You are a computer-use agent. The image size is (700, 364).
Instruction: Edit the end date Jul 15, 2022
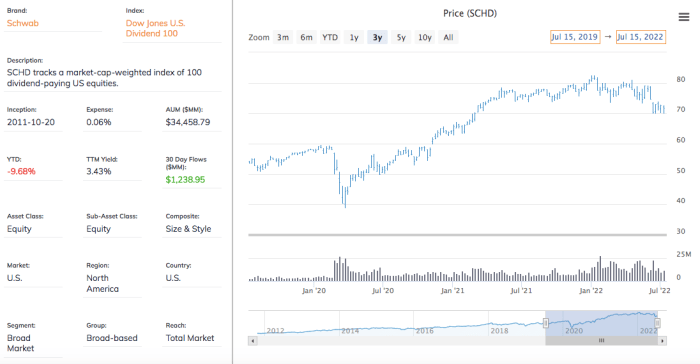pos(641,37)
